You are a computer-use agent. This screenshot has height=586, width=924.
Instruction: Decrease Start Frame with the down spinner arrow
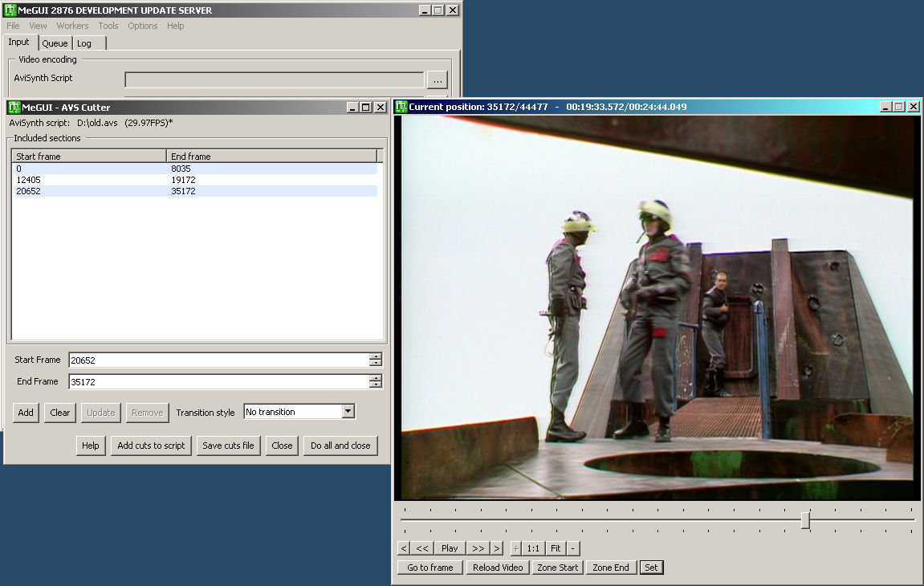tap(376, 363)
